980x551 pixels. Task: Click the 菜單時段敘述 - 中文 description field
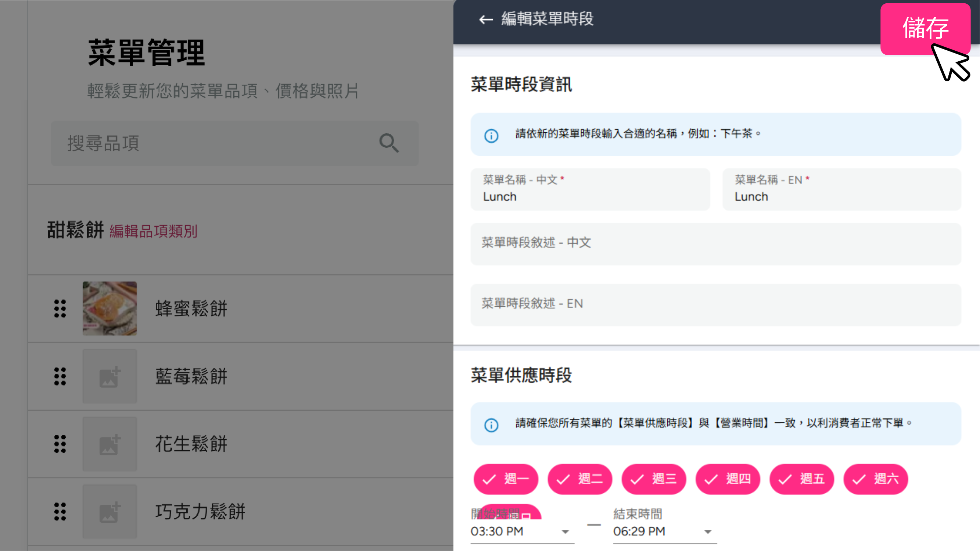[x=716, y=244]
